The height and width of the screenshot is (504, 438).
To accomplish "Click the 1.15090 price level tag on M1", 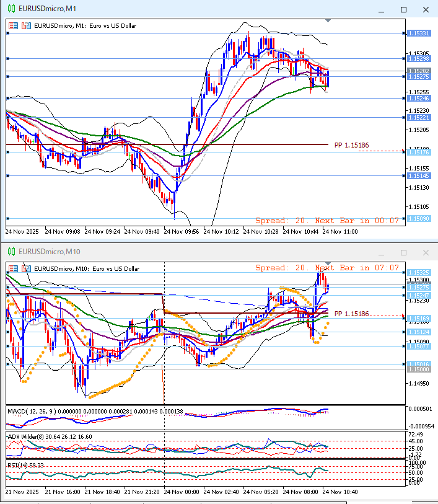I will (x=419, y=219).
